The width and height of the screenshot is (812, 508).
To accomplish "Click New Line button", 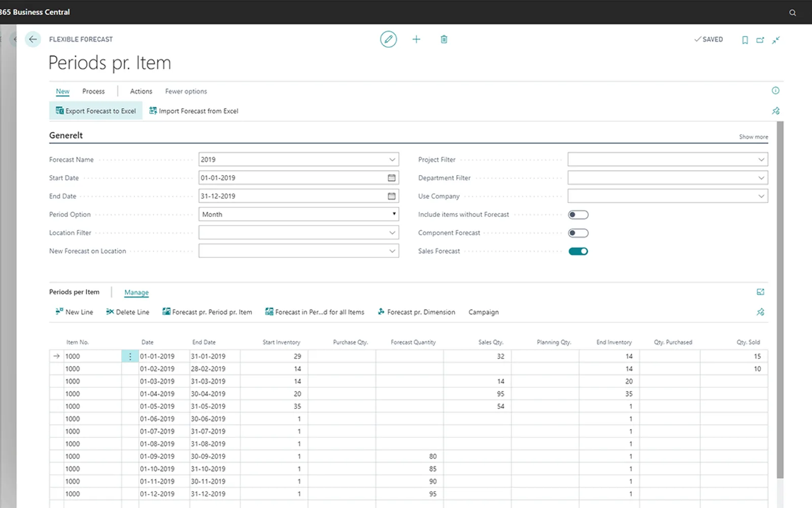I will [x=74, y=312].
